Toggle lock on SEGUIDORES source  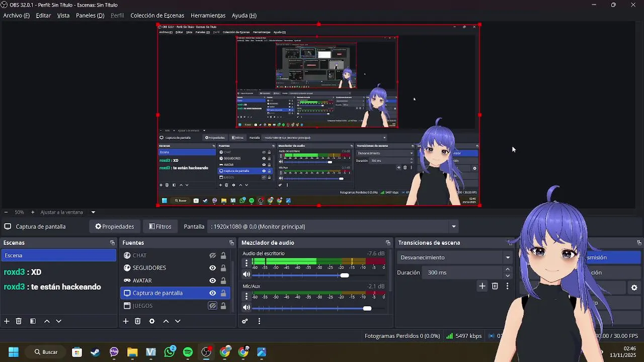[223, 268]
